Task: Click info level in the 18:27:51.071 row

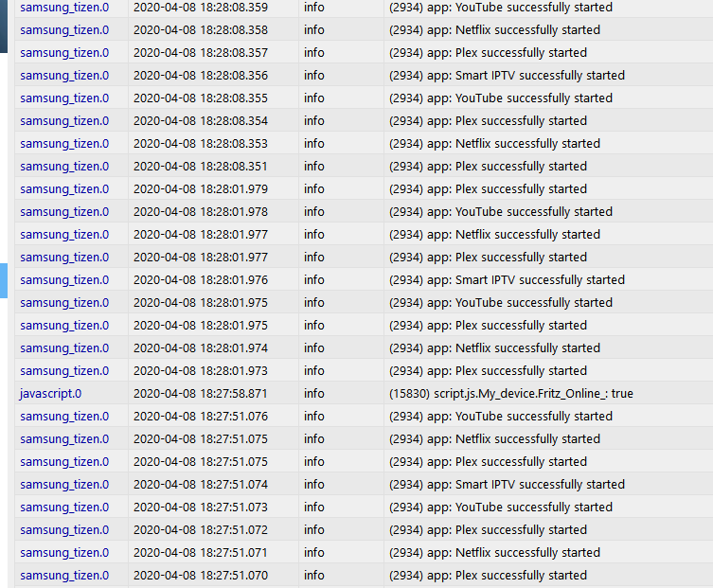Action: point(314,553)
